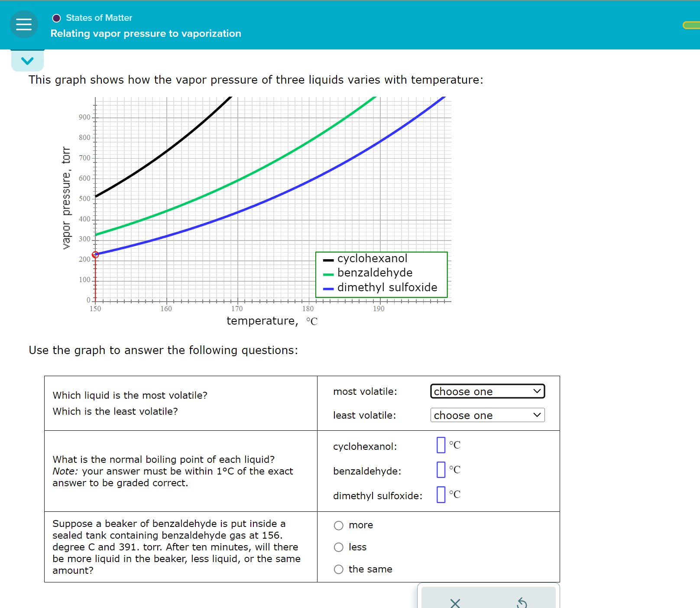Image resolution: width=700 pixels, height=608 pixels.
Task: Click the 'temperature, °C' axis label
Action: [272, 321]
